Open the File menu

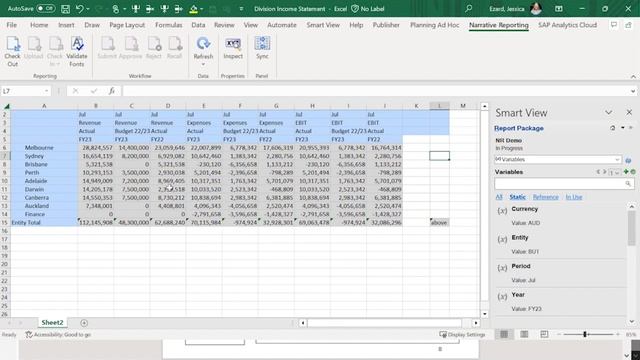(11, 25)
